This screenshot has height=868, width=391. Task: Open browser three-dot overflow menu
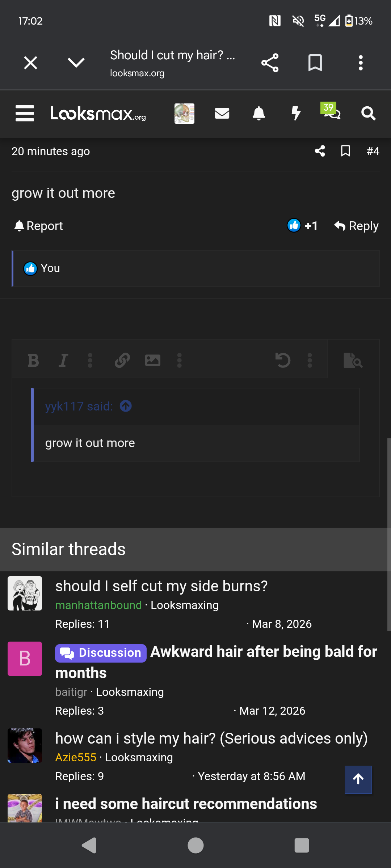(361, 63)
